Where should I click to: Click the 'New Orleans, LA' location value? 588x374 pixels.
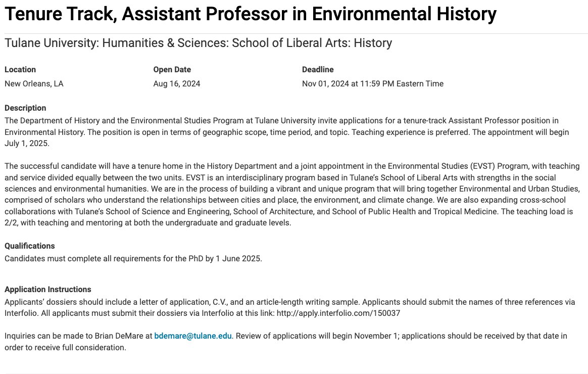(34, 84)
